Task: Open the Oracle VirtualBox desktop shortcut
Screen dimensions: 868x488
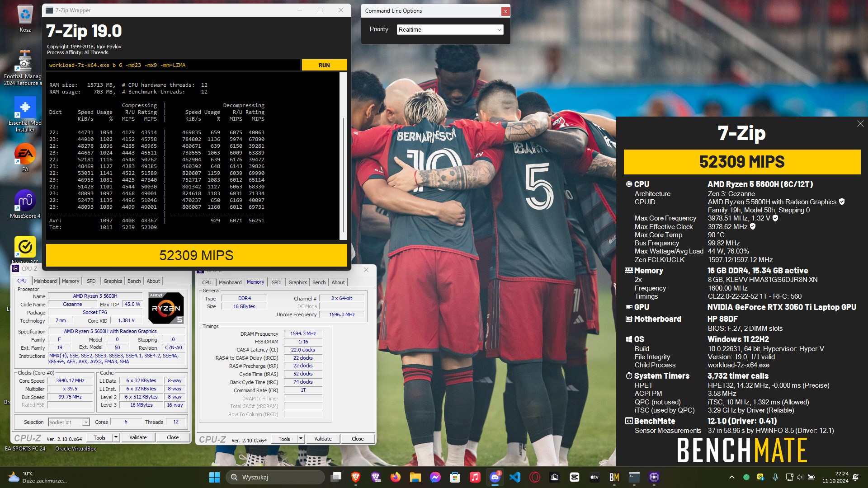Action: [75, 449]
